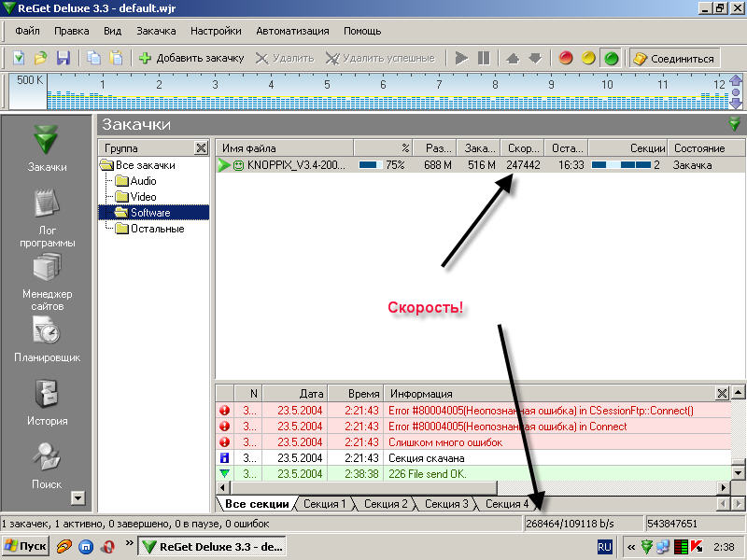Screen dimensions: 747x560
Task: Open Менеджер сайтов in sidebar
Action: 47,281
